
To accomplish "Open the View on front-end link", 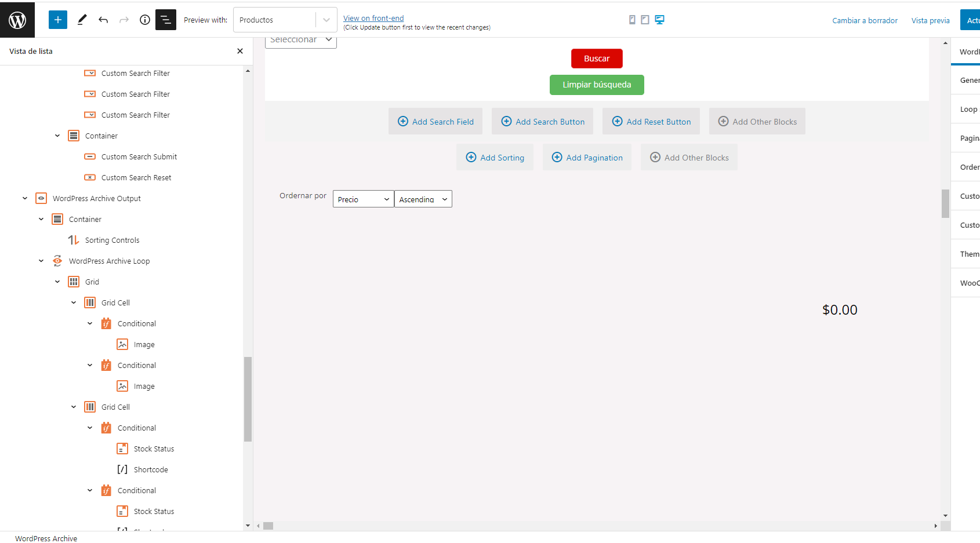I will tap(373, 18).
